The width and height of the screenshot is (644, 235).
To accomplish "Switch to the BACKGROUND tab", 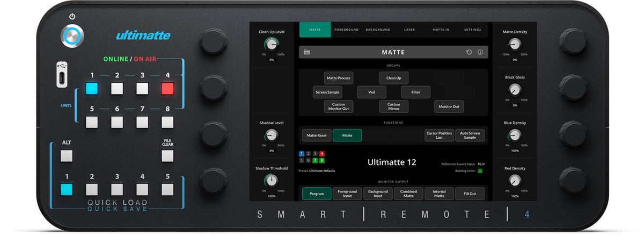I will tap(378, 30).
